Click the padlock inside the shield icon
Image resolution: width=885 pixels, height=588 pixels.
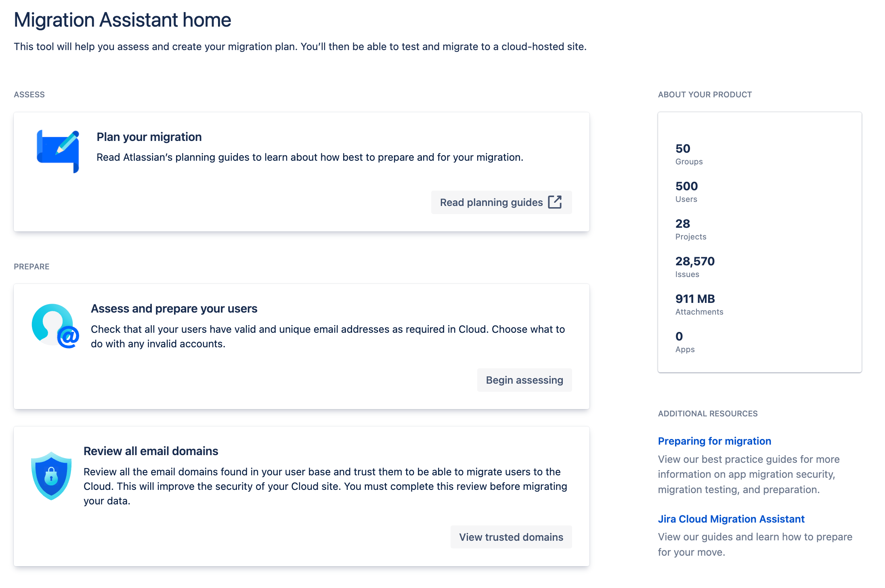[50, 477]
